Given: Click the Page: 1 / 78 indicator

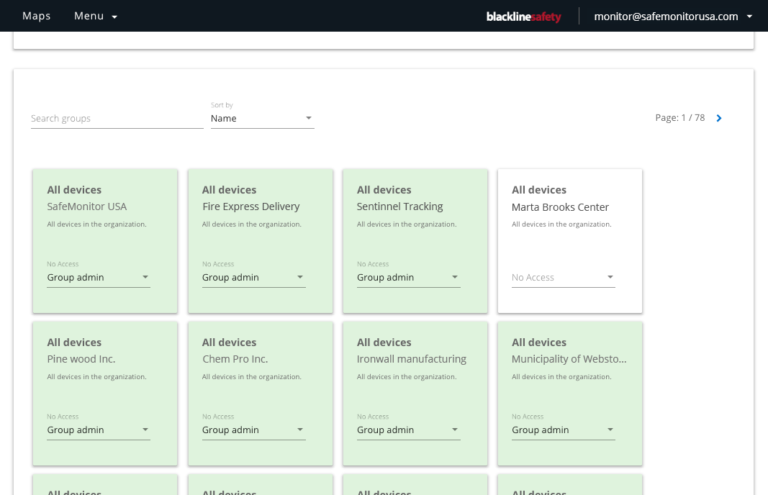Looking at the screenshot, I should click(680, 118).
